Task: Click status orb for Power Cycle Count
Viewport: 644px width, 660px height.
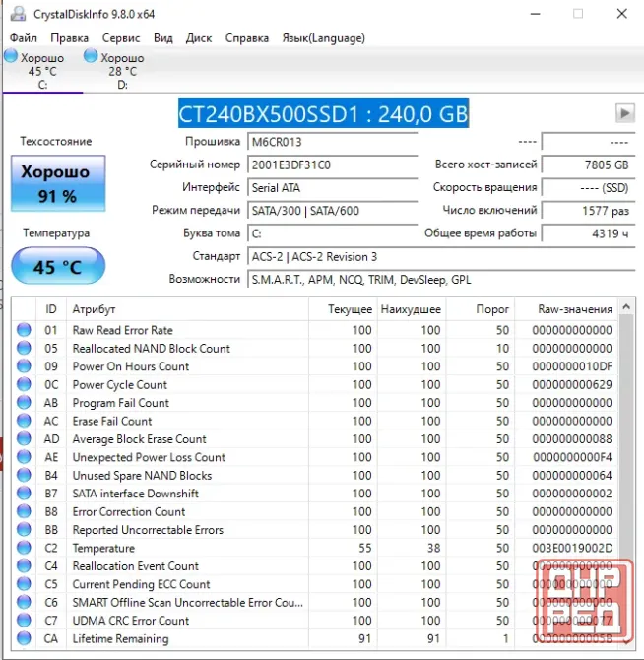Action: pos(24,384)
